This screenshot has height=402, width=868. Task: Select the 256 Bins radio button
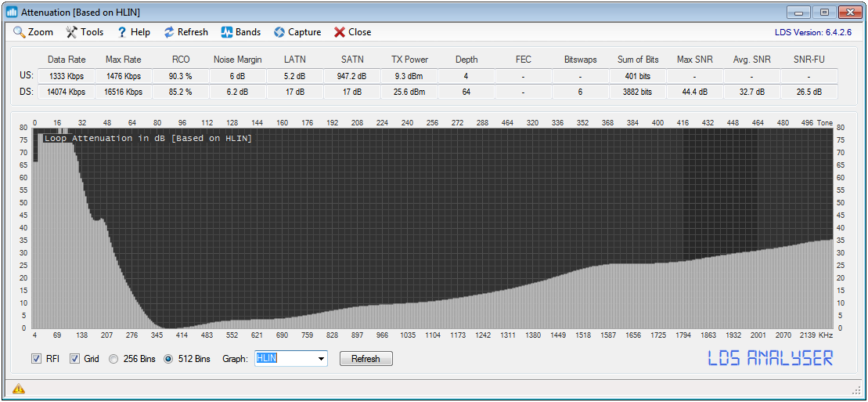[x=114, y=359]
